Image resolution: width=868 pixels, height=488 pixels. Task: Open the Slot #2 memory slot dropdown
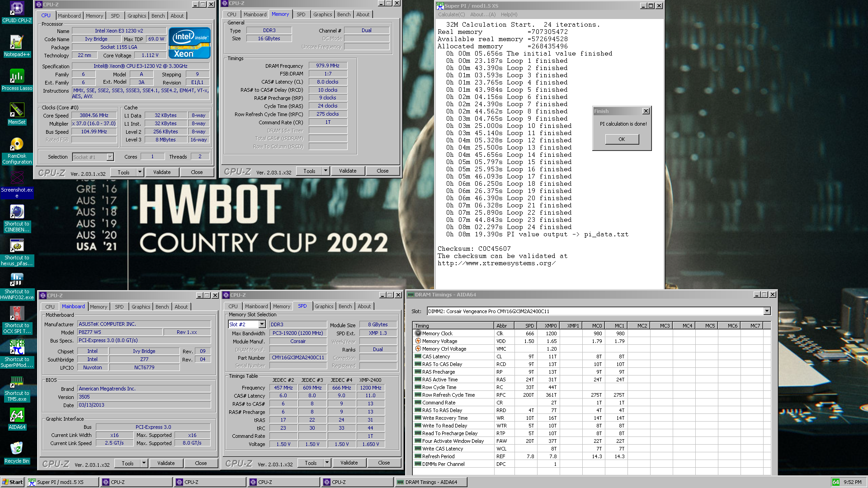point(262,324)
